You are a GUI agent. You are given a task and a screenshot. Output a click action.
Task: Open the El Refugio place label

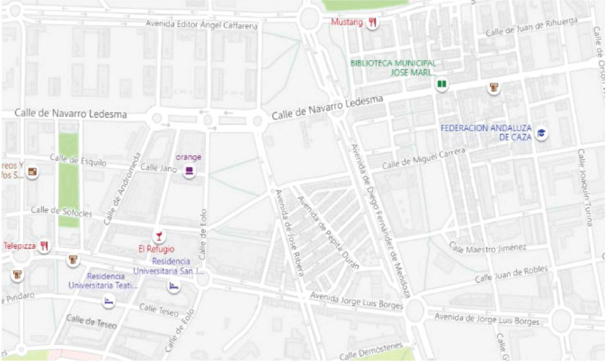tap(156, 249)
